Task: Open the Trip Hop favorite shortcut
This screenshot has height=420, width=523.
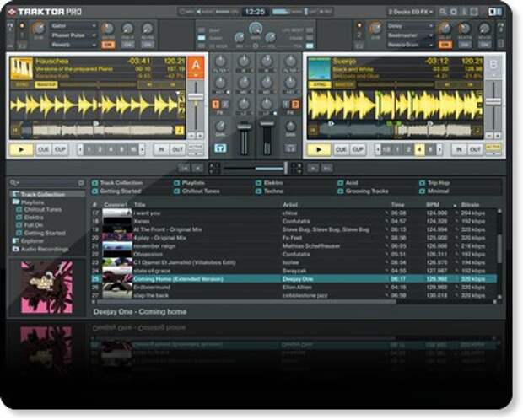Action: pos(434,183)
